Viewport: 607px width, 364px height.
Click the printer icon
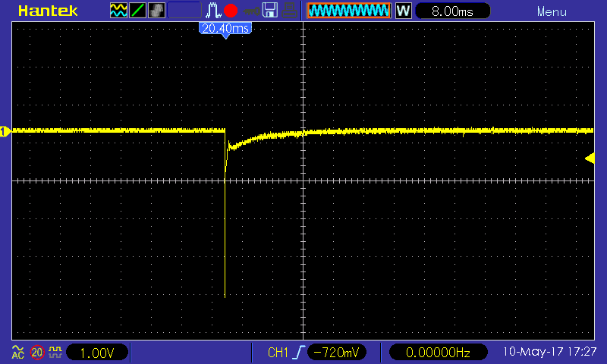pos(289,11)
